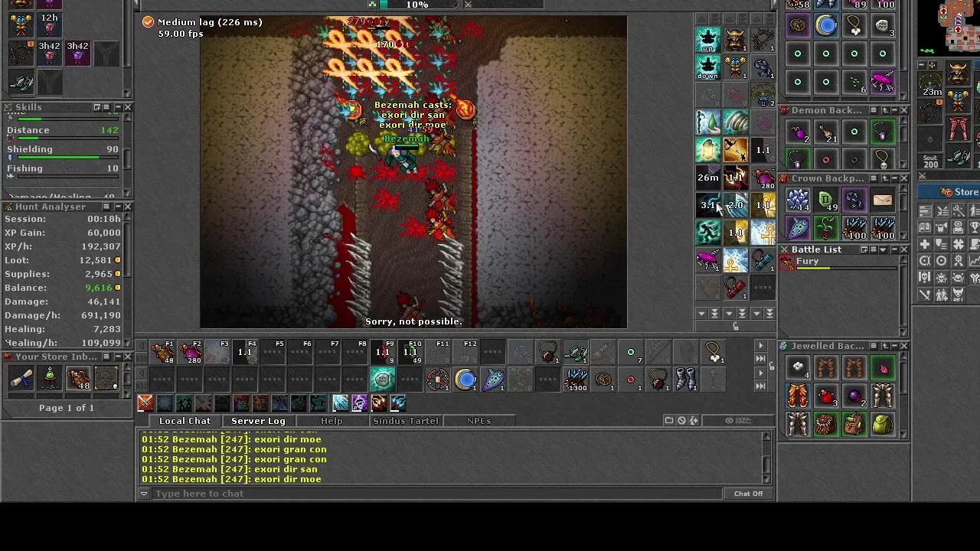The width and height of the screenshot is (980, 551).
Task: Click the Fury health bar in Battle List
Action: [846, 269]
